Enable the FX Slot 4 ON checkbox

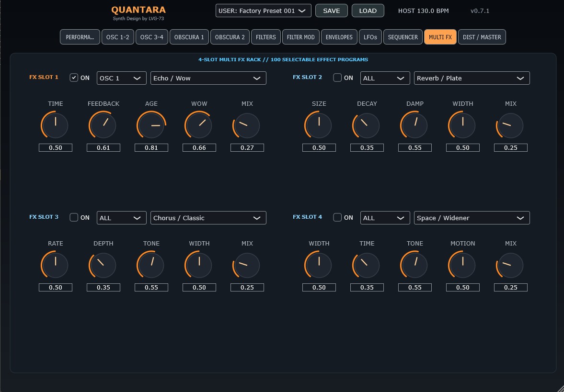coord(337,217)
